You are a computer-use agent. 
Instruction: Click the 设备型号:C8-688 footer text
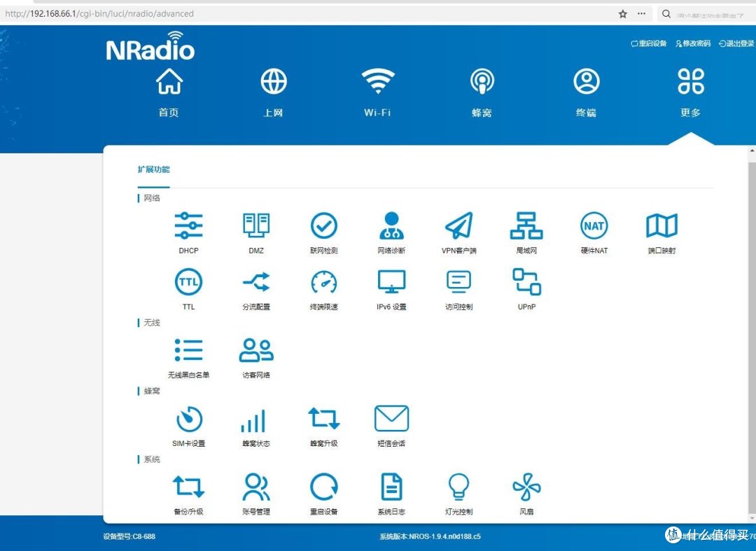[x=129, y=536]
